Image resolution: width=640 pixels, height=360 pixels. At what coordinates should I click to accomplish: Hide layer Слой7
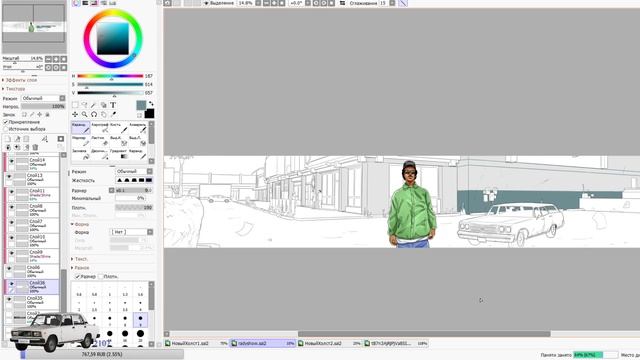click(11, 222)
